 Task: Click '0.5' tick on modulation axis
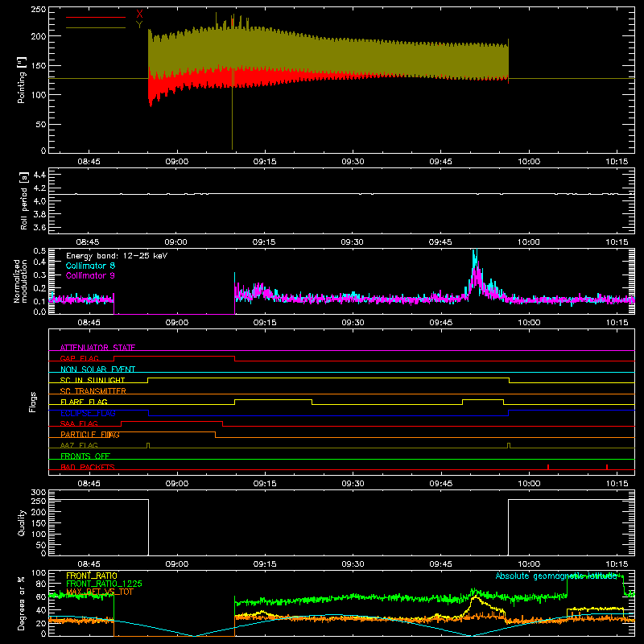[39, 251]
